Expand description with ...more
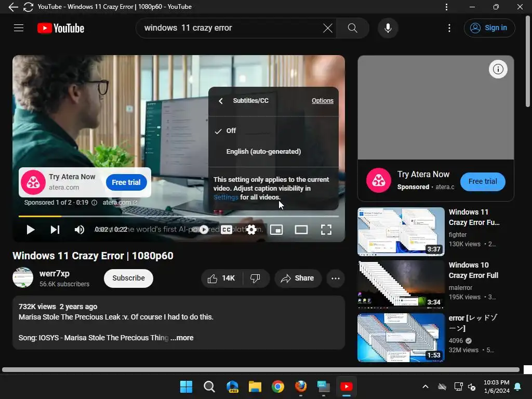Viewport: 532px width, 399px height. tap(182, 338)
